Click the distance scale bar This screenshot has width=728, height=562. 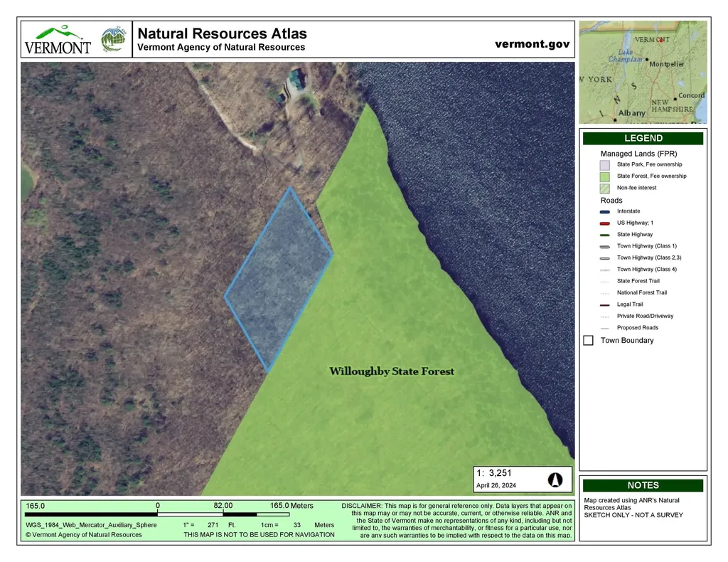207,514
